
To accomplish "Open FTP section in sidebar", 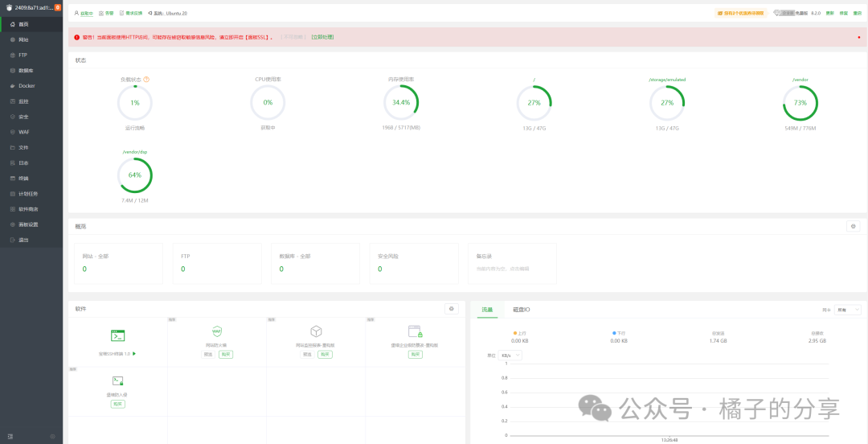I will (x=31, y=55).
